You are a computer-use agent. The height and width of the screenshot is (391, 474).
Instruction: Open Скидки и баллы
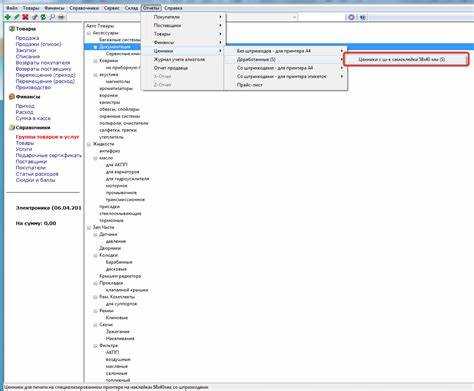tap(35, 180)
